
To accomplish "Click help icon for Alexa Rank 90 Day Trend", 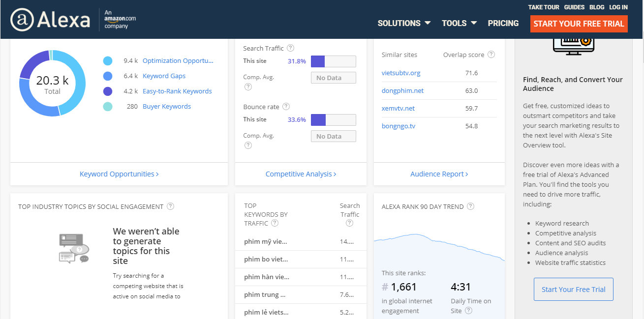I will click(470, 206).
